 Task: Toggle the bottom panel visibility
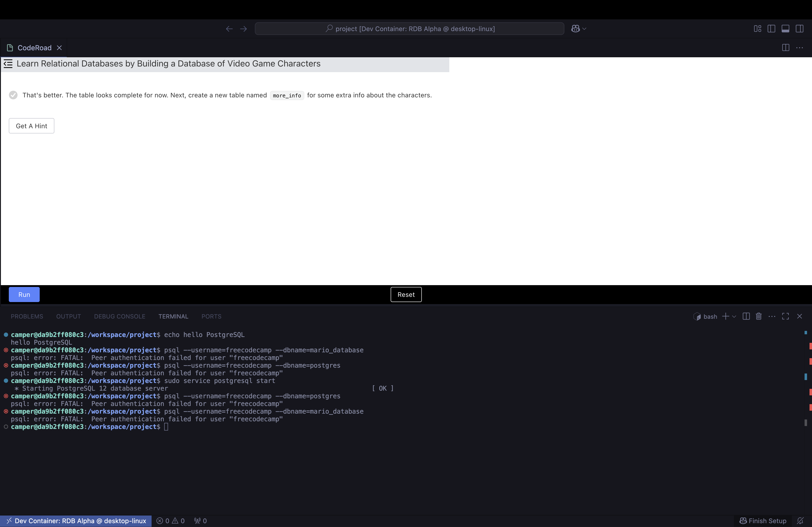point(785,29)
